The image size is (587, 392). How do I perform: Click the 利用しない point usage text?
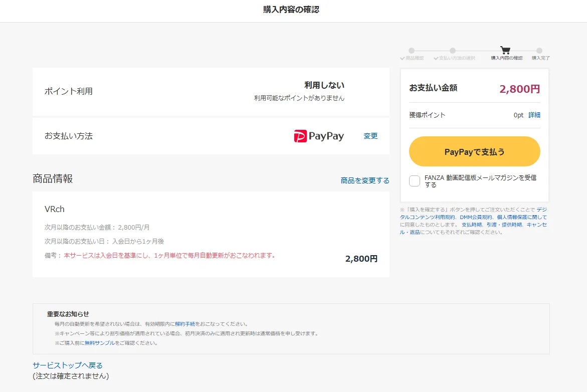coord(324,85)
